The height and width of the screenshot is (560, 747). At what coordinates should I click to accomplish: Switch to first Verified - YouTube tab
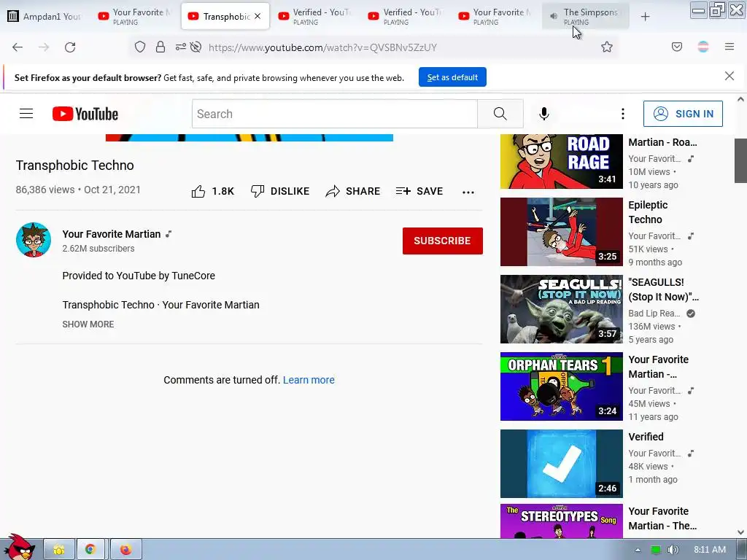(x=315, y=17)
